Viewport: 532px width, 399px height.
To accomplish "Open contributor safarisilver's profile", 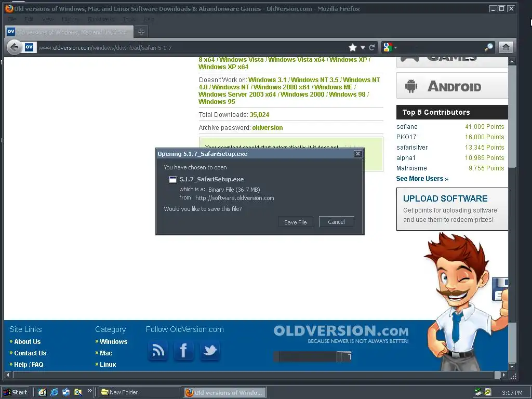I will tap(412, 148).
